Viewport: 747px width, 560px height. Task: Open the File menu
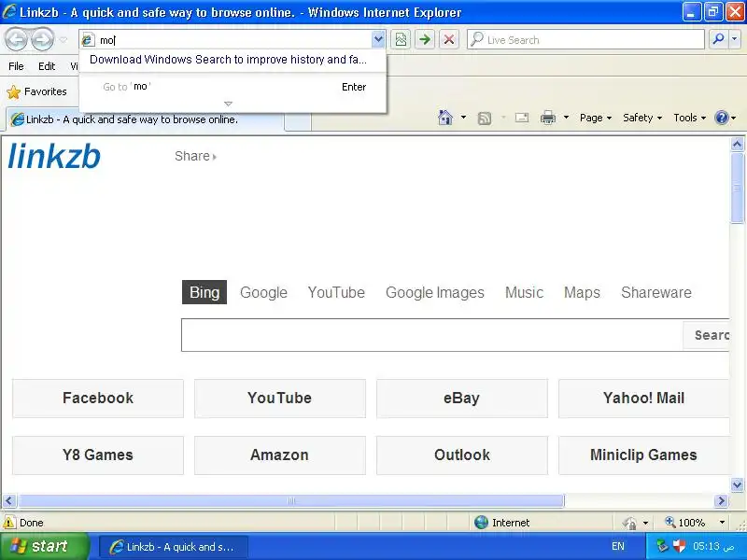point(16,66)
